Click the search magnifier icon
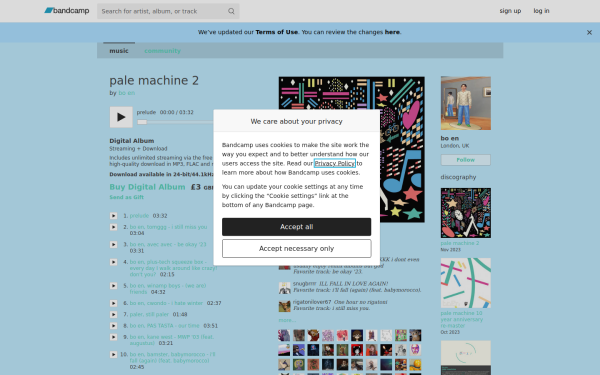This screenshot has height=375, width=600. (231, 11)
